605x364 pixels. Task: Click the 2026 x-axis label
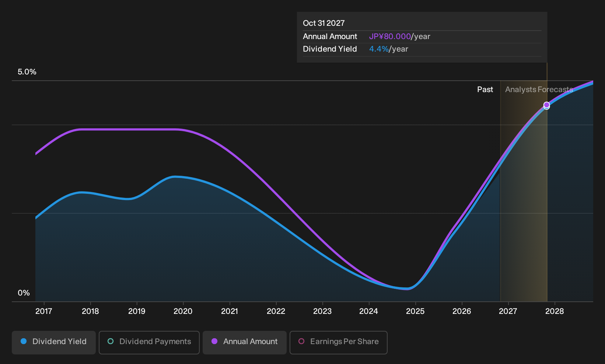coord(462,311)
